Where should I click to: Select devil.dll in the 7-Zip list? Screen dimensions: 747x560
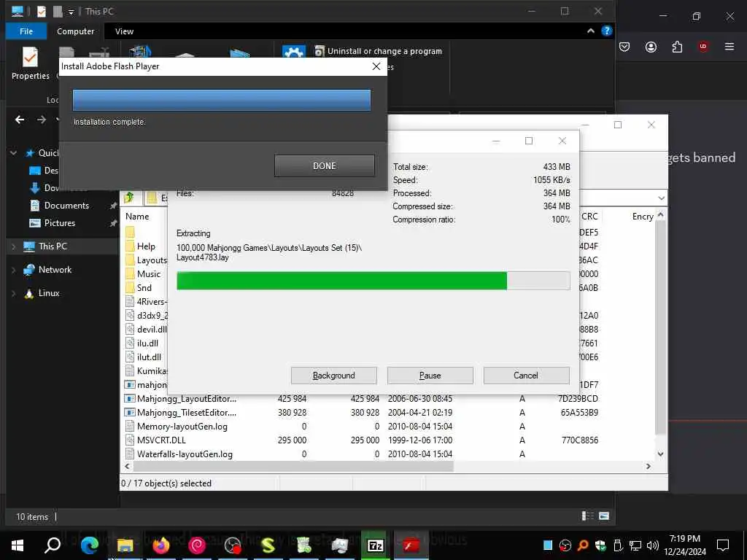click(152, 329)
